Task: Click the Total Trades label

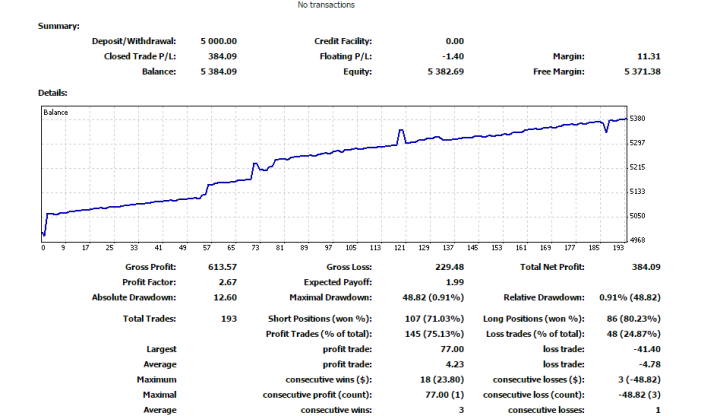Action: tap(149, 319)
